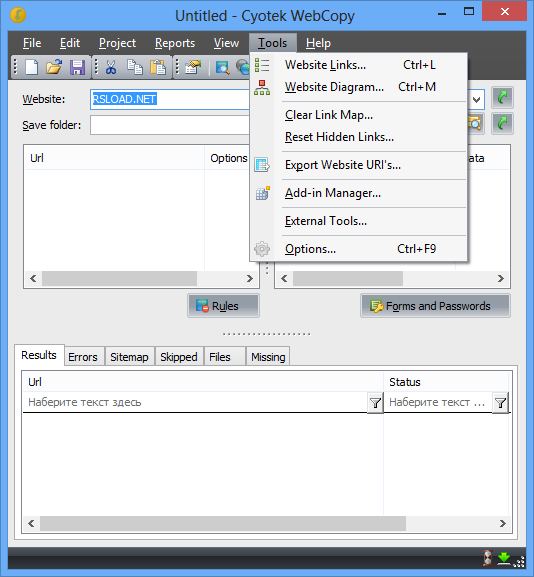The width and height of the screenshot is (534, 577).
Task: Open the Reports menu
Action: (175, 43)
